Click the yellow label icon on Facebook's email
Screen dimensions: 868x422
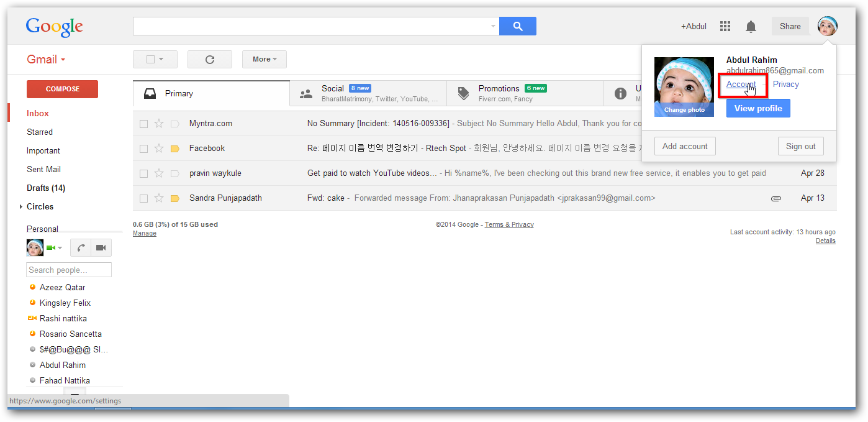click(174, 148)
